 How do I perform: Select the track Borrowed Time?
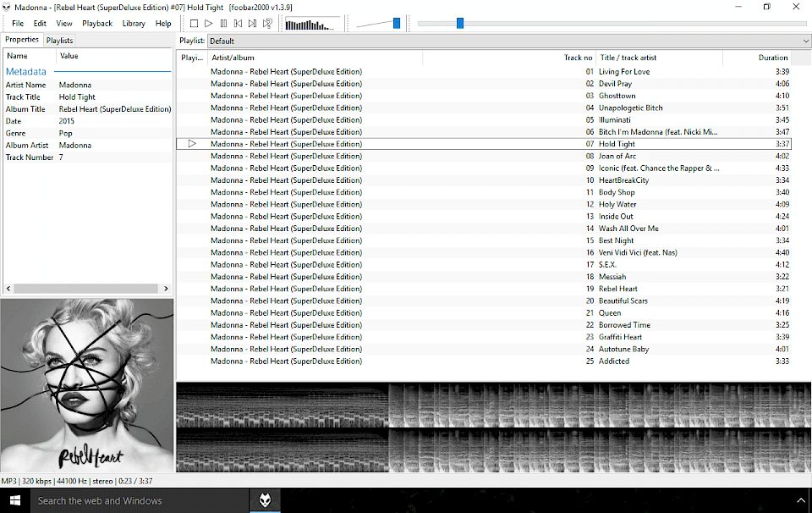point(484,325)
